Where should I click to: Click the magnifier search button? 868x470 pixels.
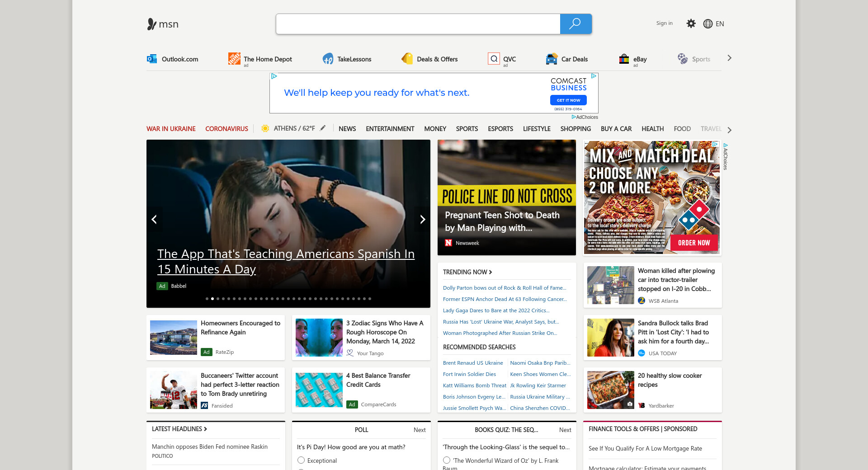575,24
